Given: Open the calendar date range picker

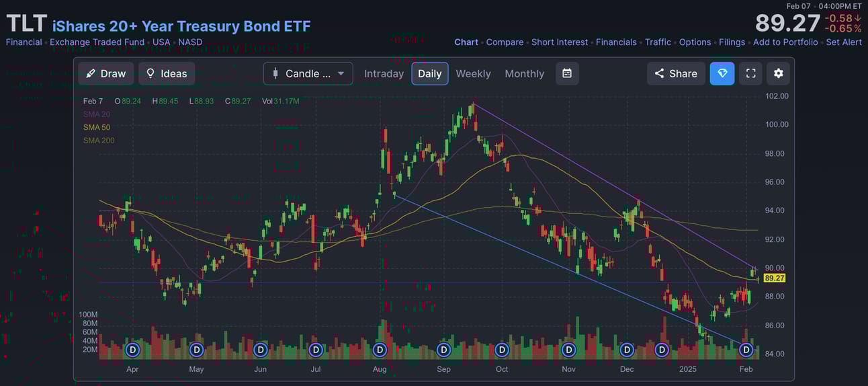Looking at the screenshot, I should click(x=567, y=73).
